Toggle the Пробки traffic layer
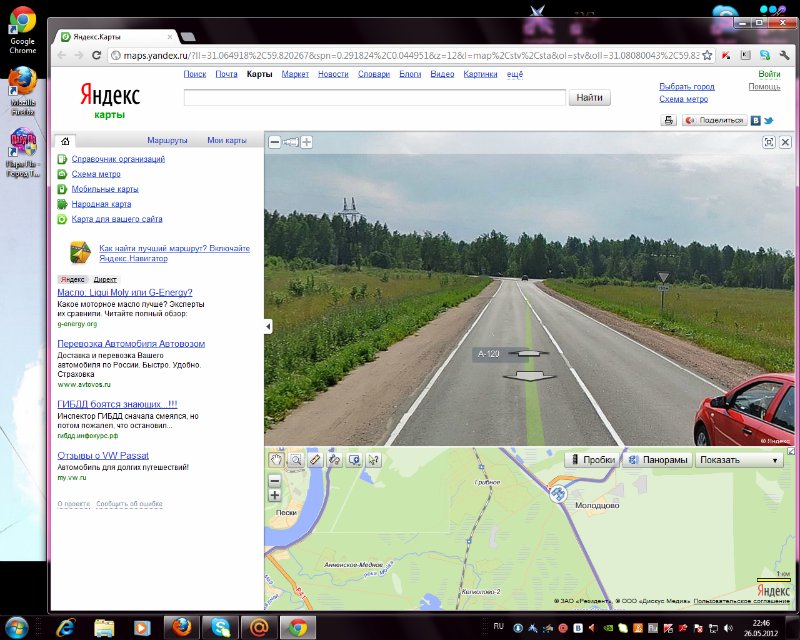Image resolution: width=800 pixels, height=640 pixels. [x=592, y=460]
